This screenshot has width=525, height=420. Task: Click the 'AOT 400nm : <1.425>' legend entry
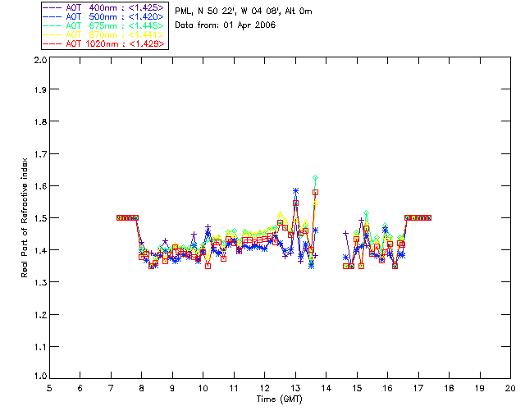(x=103, y=7)
